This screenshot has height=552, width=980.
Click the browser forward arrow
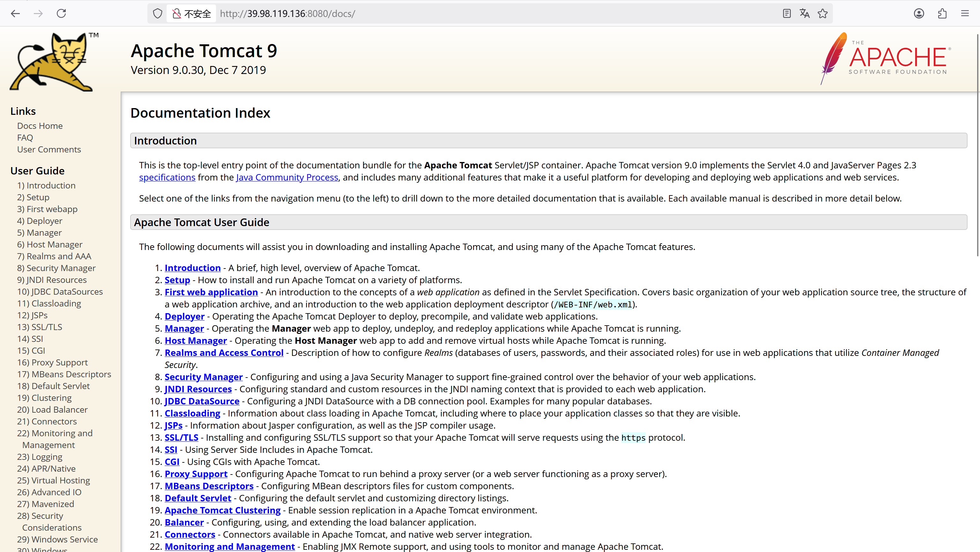(x=38, y=14)
